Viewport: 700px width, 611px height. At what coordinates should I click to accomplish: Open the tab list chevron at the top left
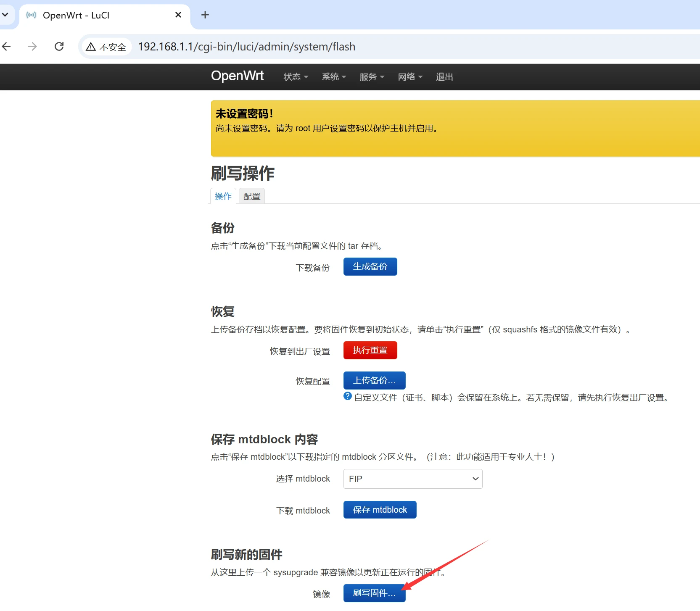point(5,15)
